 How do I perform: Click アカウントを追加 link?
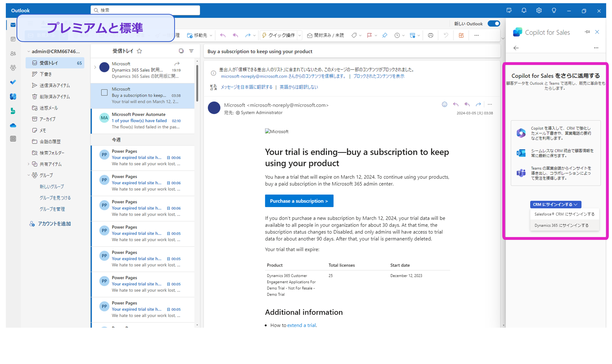pyautogui.click(x=54, y=224)
